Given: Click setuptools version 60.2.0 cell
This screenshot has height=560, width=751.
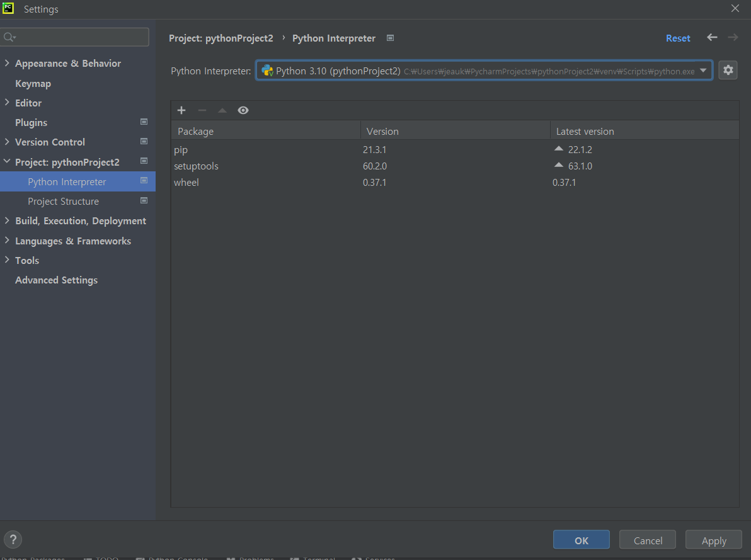Looking at the screenshot, I should click(375, 166).
